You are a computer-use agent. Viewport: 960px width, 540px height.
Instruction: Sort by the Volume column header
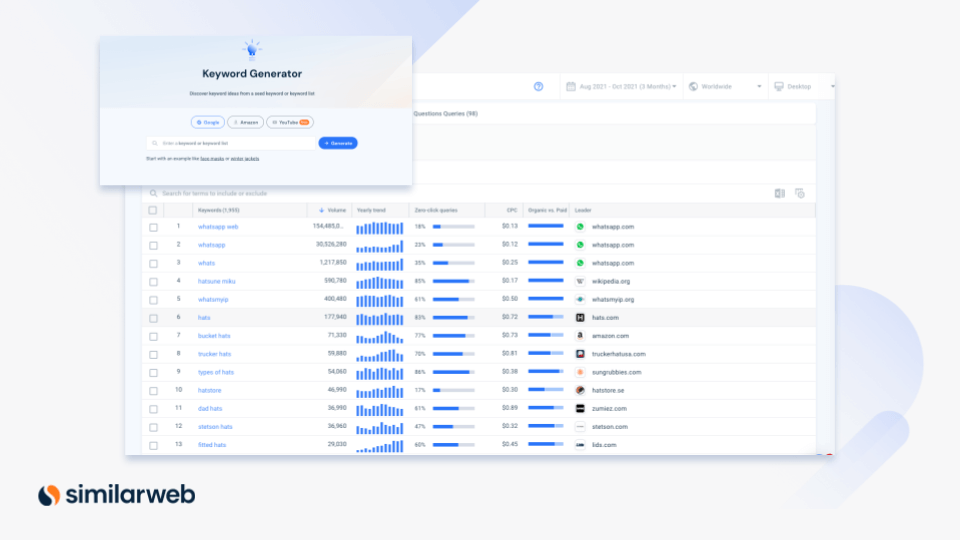click(332, 210)
